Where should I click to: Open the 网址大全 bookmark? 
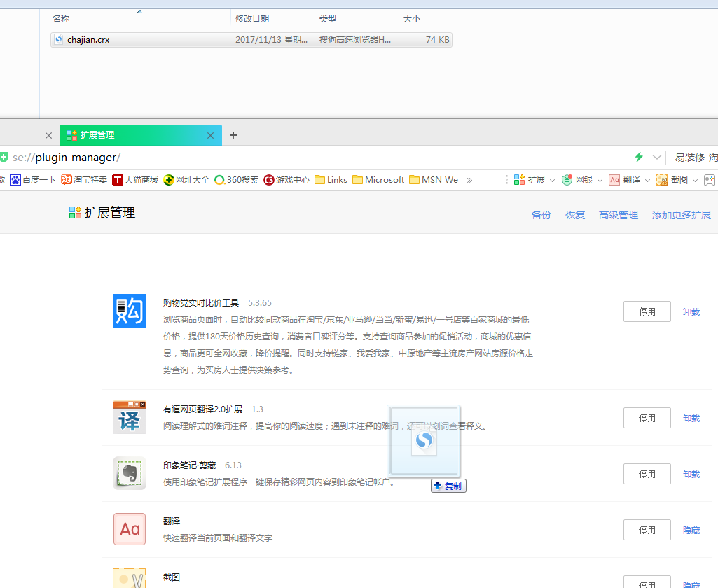(186, 180)
